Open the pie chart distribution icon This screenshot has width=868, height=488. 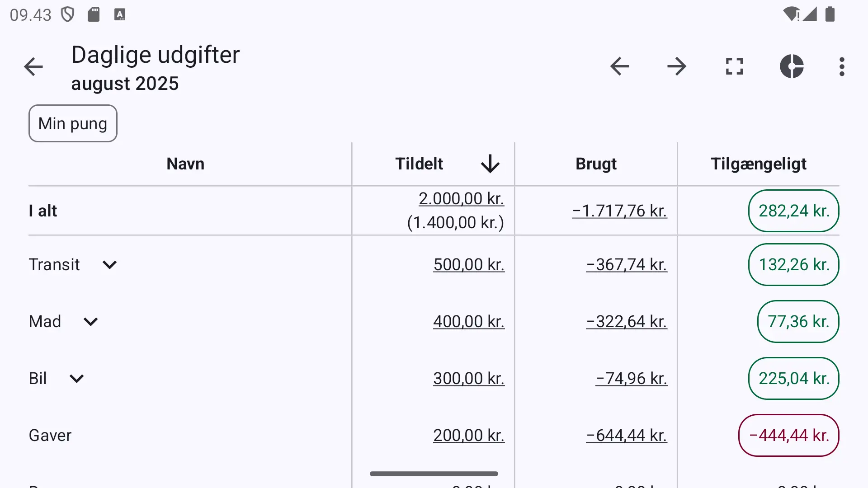coord(792,66)
